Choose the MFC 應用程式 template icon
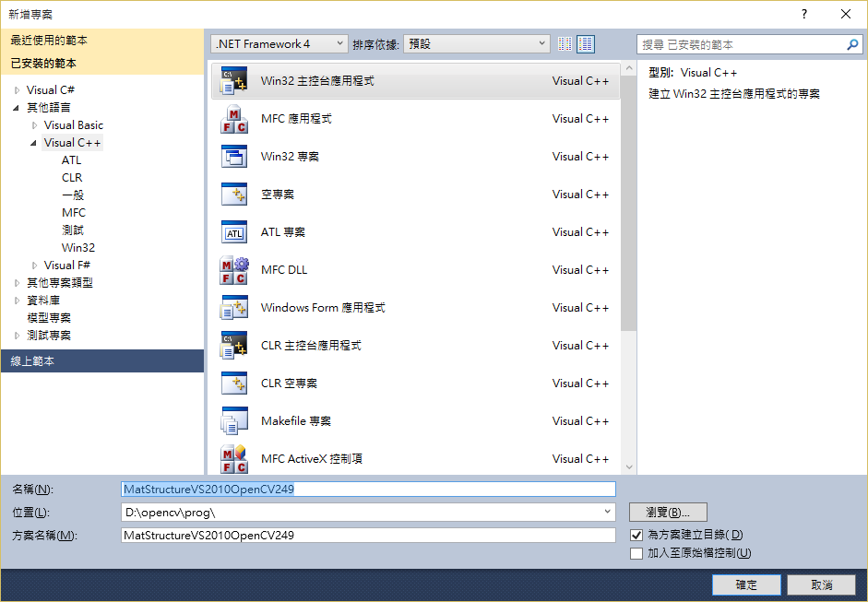 point(234,119)
